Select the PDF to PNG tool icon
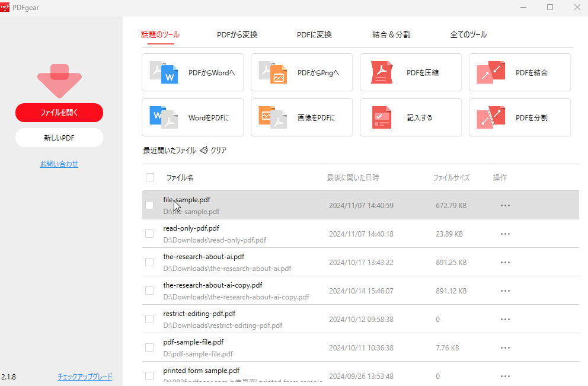This screenshot has width=588, height=386. tap(273, 72)
